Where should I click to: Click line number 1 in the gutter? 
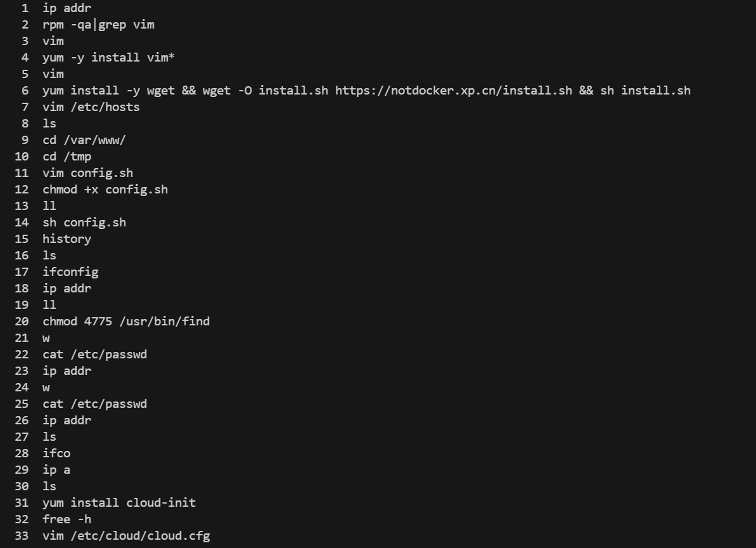pyautogui.click(x=25, y=8)
